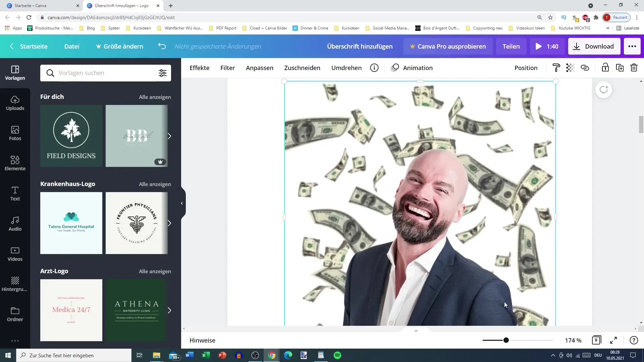Expand Alle anzeigen for Für dich
This screenshot has width=644, height=362.
155,97
